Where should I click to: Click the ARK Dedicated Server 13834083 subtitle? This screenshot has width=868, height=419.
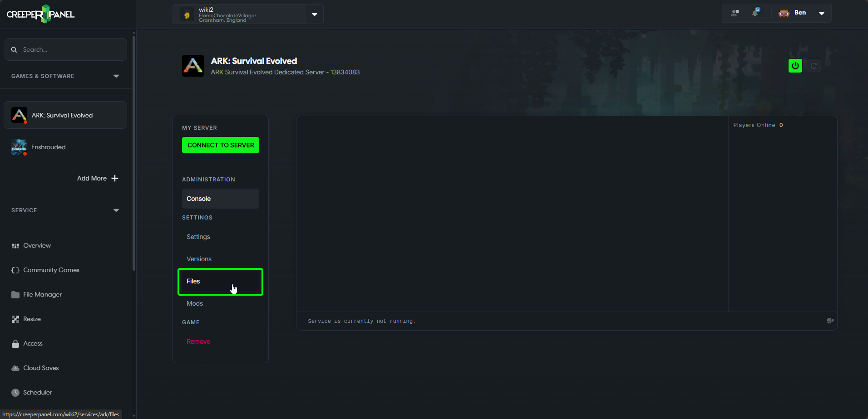[x=285, y=72]
